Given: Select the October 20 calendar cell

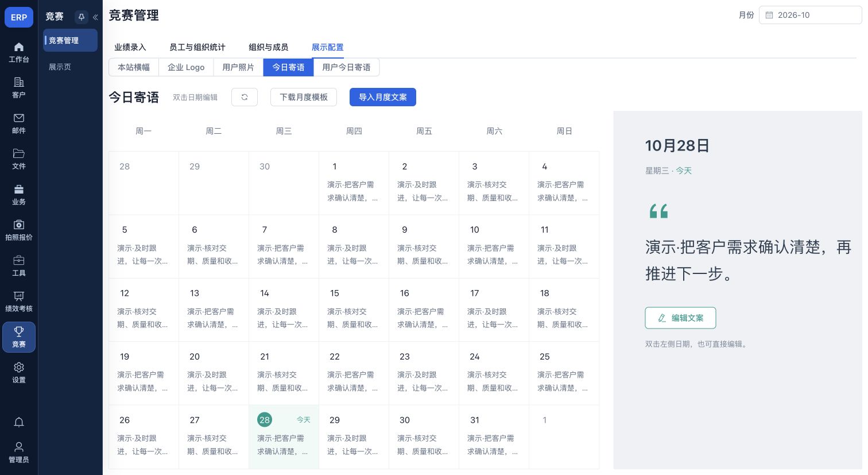Looking at the screenshot, I should point(214,373).
